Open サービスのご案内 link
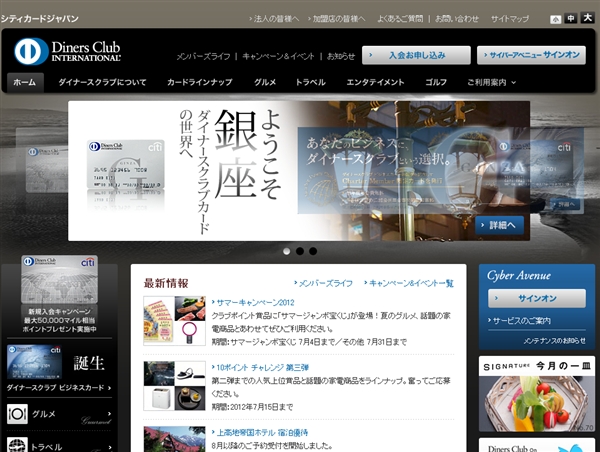Viewport: 600px width, 452px height. point(519,321)
